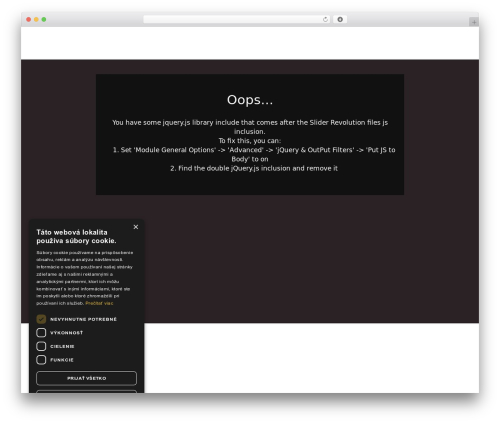Enable the Funkcie cookies checkbox

click(41, 360)
